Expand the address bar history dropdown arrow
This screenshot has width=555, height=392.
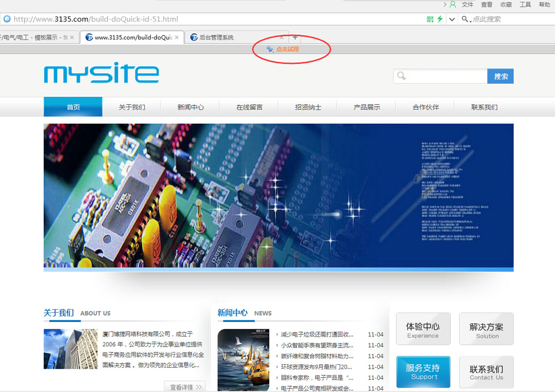452,19
